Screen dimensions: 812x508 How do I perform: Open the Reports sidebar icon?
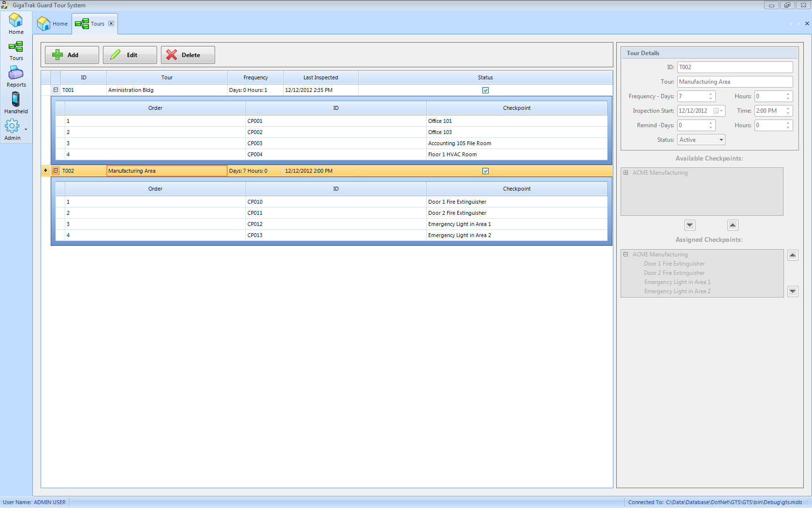point(16,77)
